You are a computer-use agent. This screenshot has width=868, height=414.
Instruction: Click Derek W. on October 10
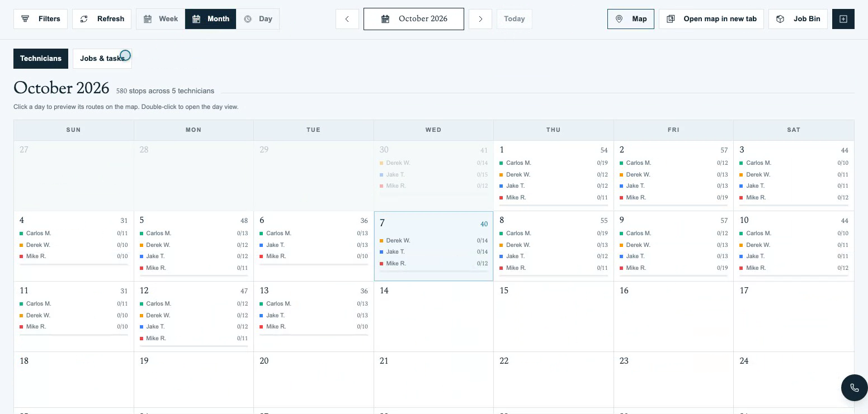[x=794, y=245]
